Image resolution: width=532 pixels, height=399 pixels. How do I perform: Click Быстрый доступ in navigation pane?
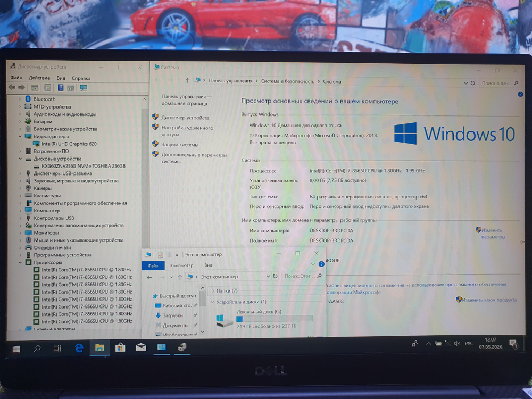178,296
